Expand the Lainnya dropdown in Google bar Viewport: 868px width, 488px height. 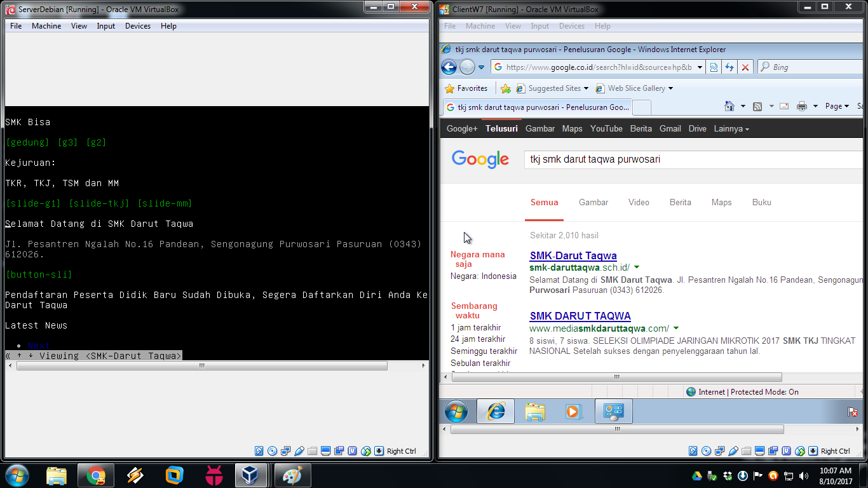(731, 128)
